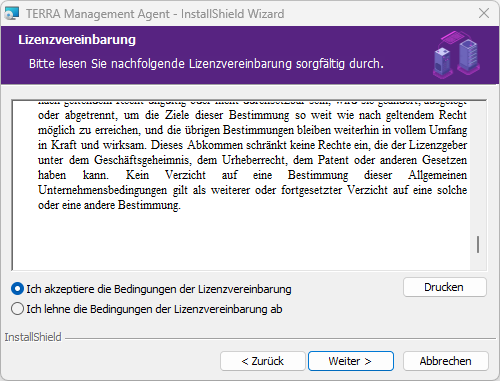Close the InstallShield Wizard window

pyautogui.click(x=484, y=13)
